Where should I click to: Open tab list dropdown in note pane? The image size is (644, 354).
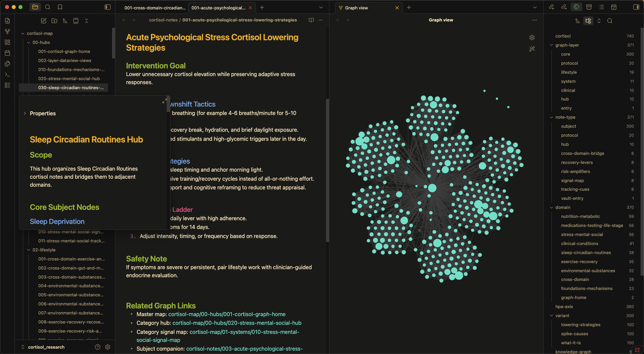(321, 7)
